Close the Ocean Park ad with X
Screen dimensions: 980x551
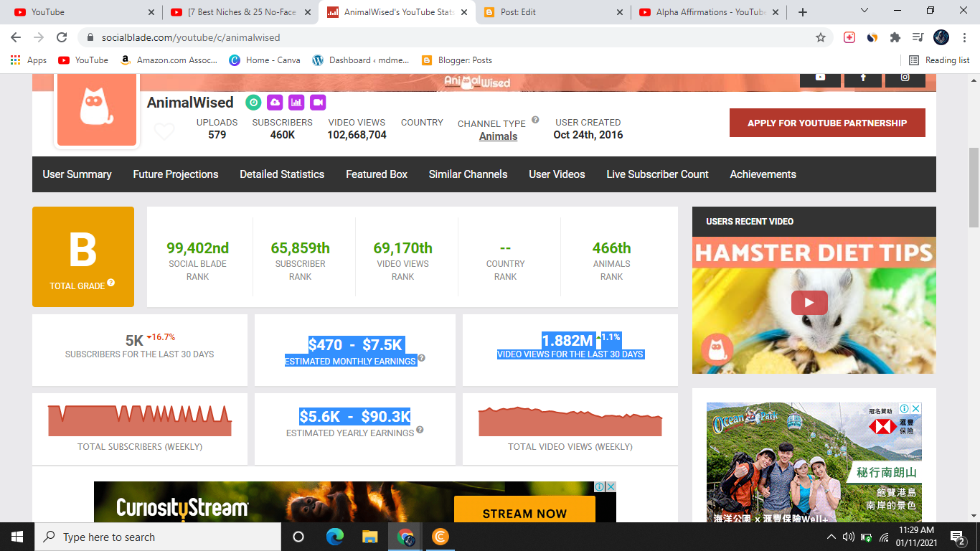coord(915,408)
